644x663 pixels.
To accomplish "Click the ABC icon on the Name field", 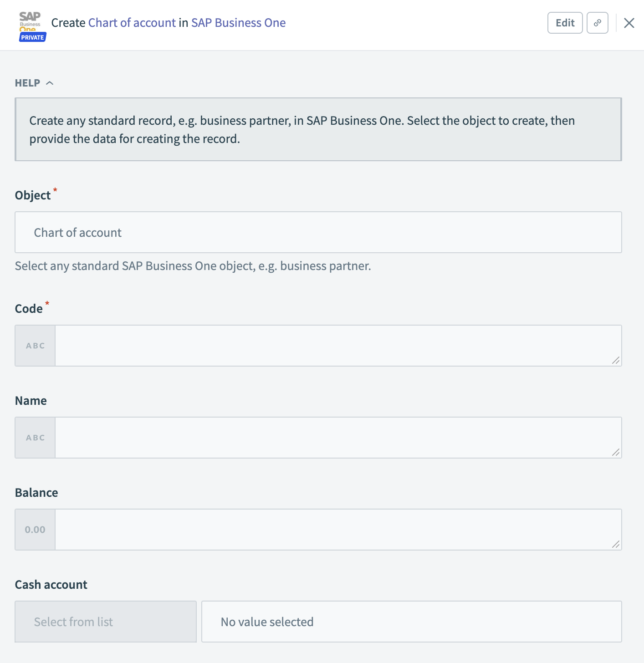I will click(35, 438).
